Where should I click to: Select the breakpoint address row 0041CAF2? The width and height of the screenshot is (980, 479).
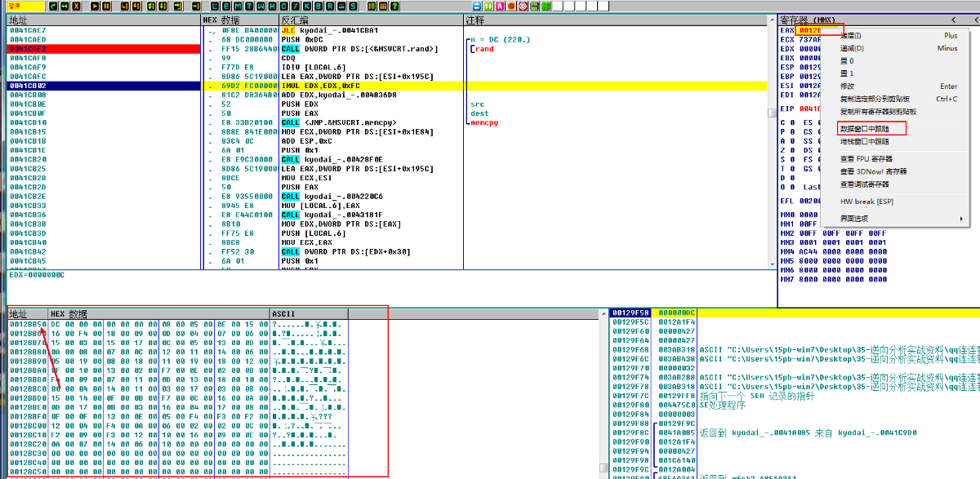(x=103, y=49)
